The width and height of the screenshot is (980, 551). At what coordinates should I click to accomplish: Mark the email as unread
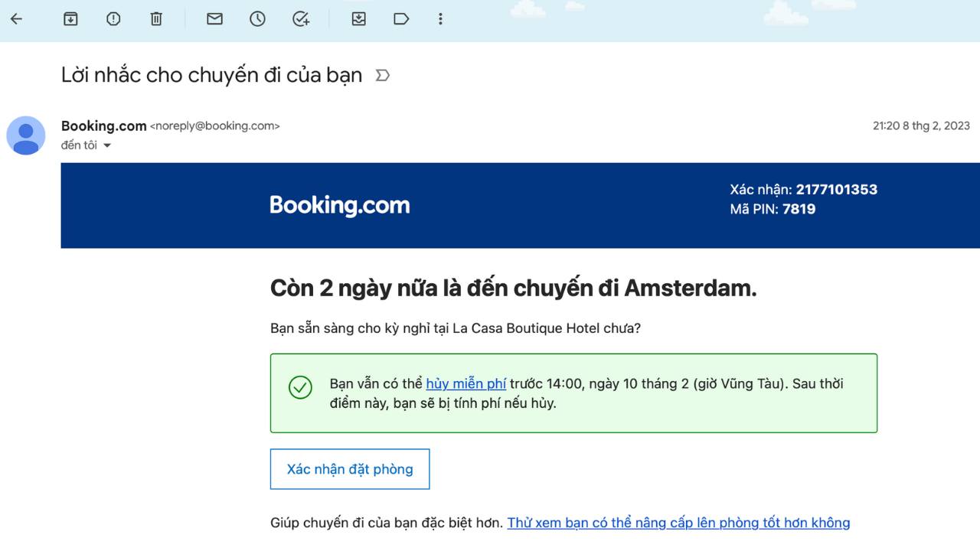[214, 18]
